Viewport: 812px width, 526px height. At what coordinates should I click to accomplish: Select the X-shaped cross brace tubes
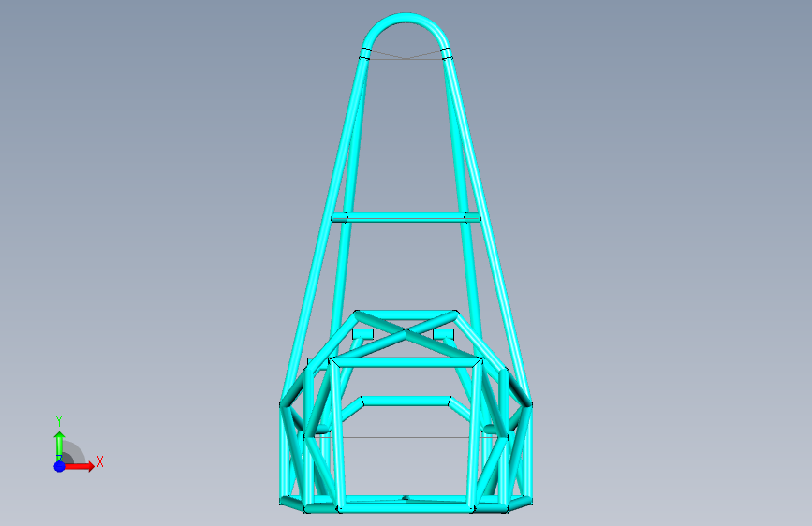tap(406, 334)
